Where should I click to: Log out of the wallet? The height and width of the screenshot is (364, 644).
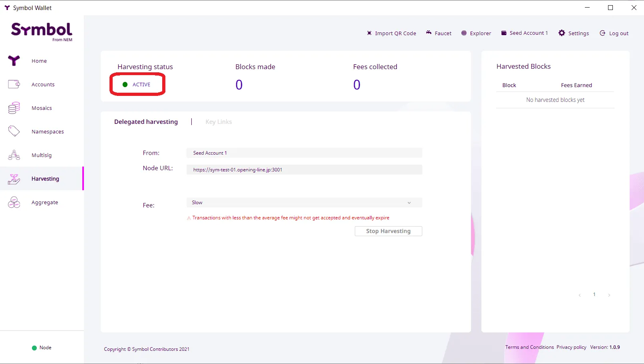614,33
